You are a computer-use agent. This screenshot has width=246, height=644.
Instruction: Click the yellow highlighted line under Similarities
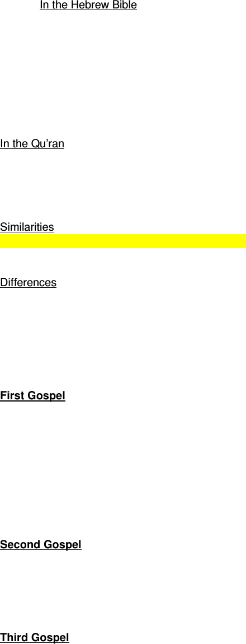point(123,241)
